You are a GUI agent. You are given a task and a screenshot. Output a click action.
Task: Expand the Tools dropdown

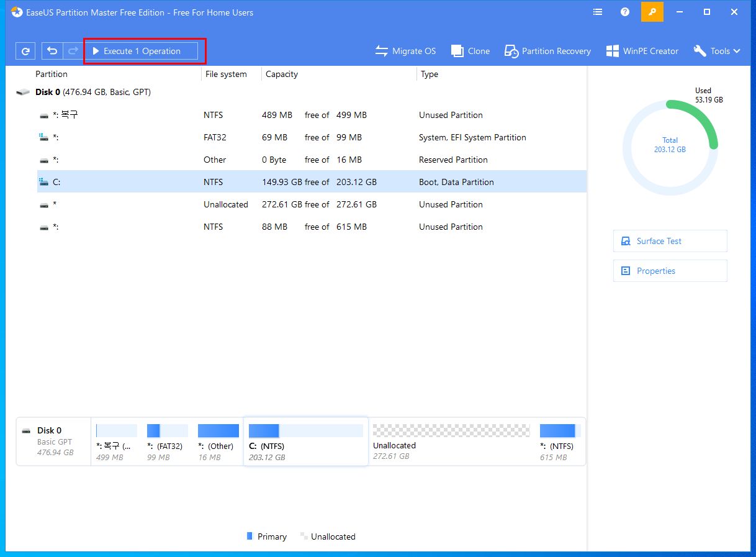click(x=717, y=51)
